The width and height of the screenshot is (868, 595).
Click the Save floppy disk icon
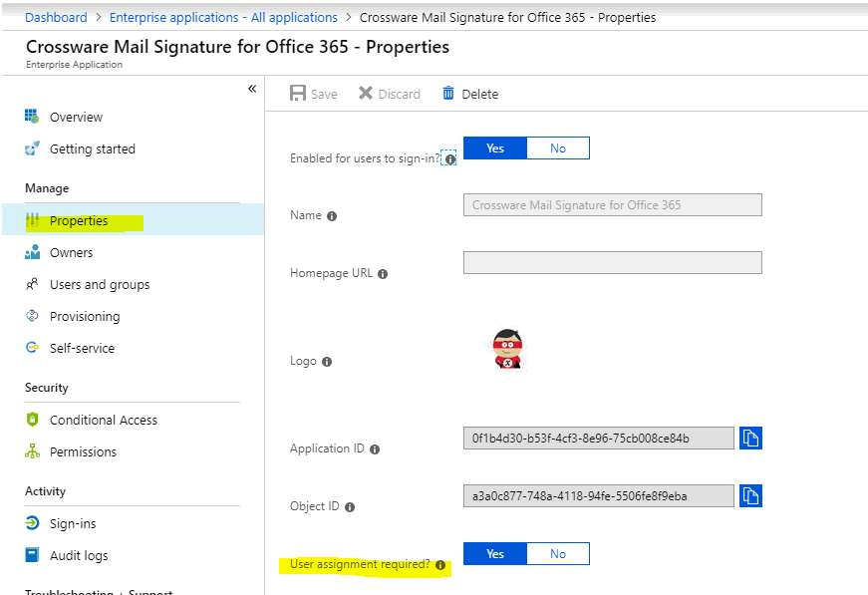pyautogui.click(x=298, y=93)
